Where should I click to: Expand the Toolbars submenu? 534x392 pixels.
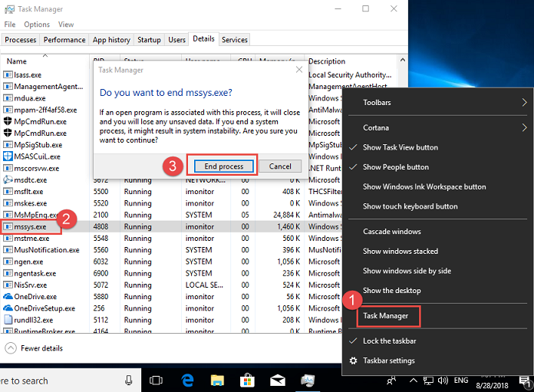438,103
